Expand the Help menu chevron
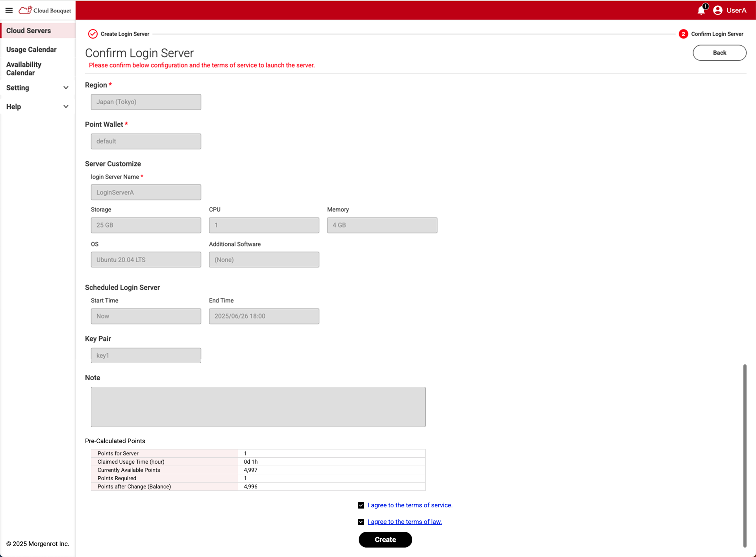Viewport: 756px width, 557px height. [66, 107]
